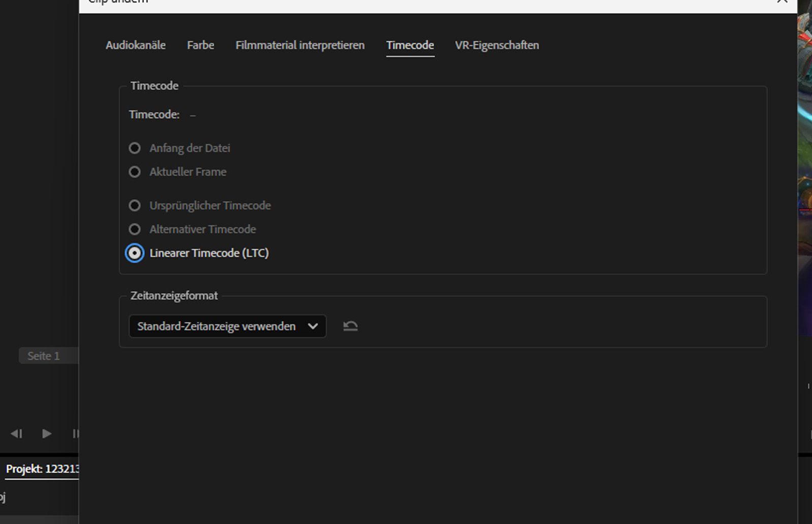Choose Alternativer Timecode radio button
This screenshot has width=812, height=524.
coord(134,229)
